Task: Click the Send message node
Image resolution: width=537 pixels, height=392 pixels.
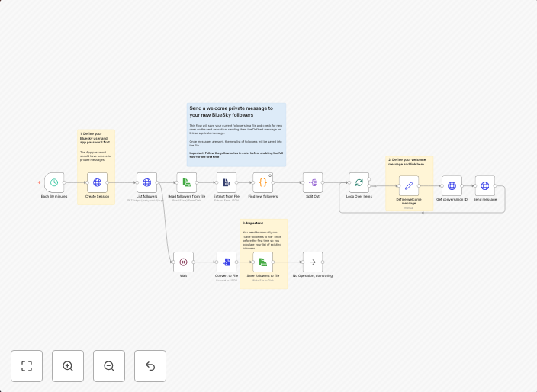Action: tap(484, 185)
